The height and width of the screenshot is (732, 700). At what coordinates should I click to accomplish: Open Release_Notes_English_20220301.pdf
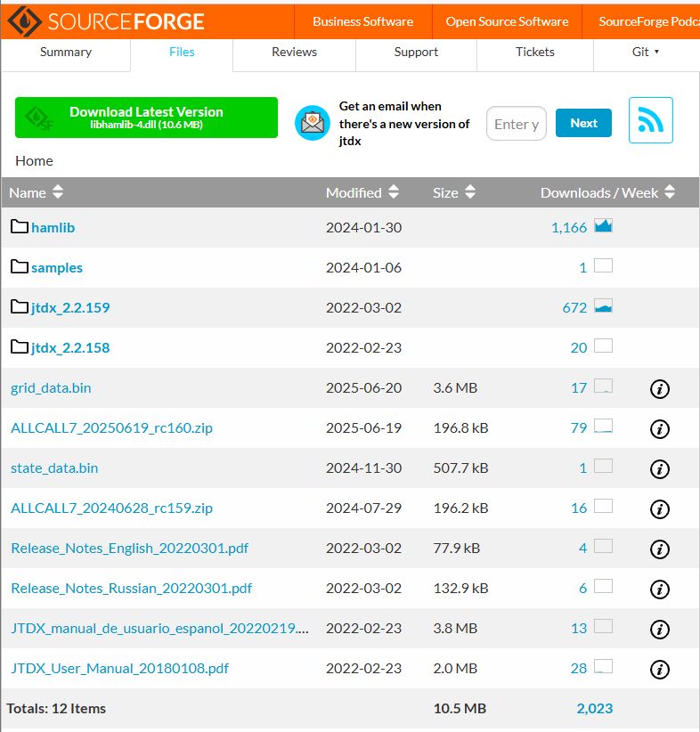[x=130, y=548]
